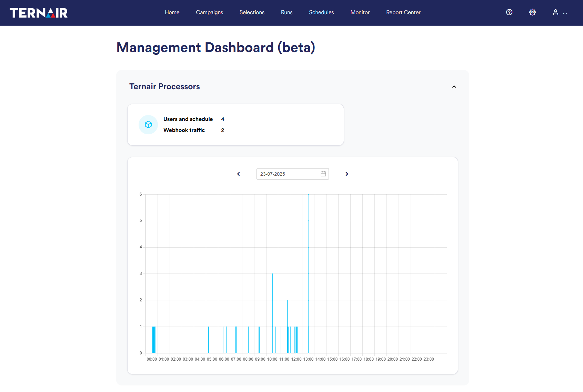Open the Monitor menu

[360, 12]
